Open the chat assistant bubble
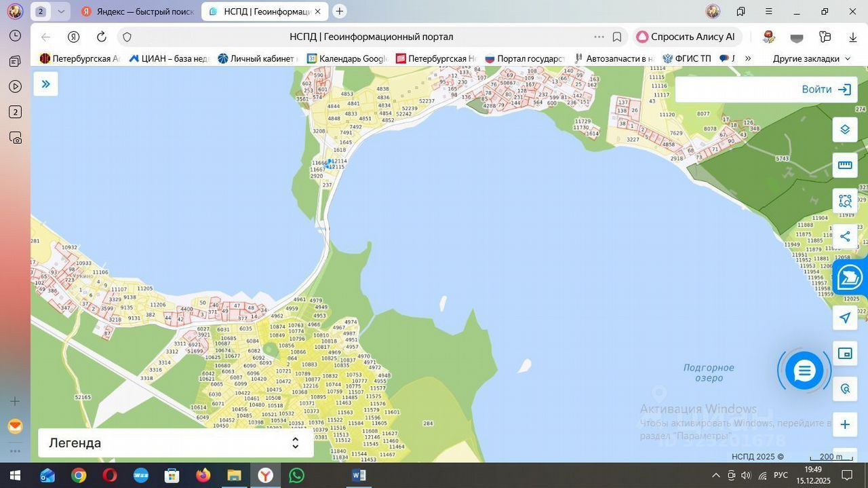 804,371
